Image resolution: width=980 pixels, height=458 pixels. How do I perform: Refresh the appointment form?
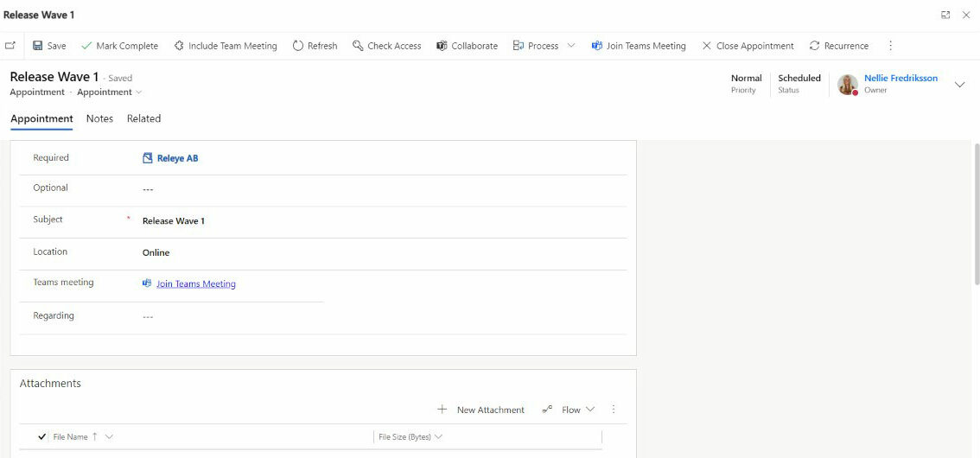pos(315,46)
